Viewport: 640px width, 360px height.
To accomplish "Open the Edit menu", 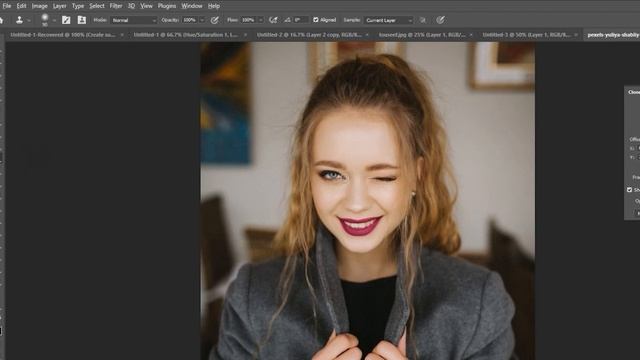I will click(x=21, y=6).
